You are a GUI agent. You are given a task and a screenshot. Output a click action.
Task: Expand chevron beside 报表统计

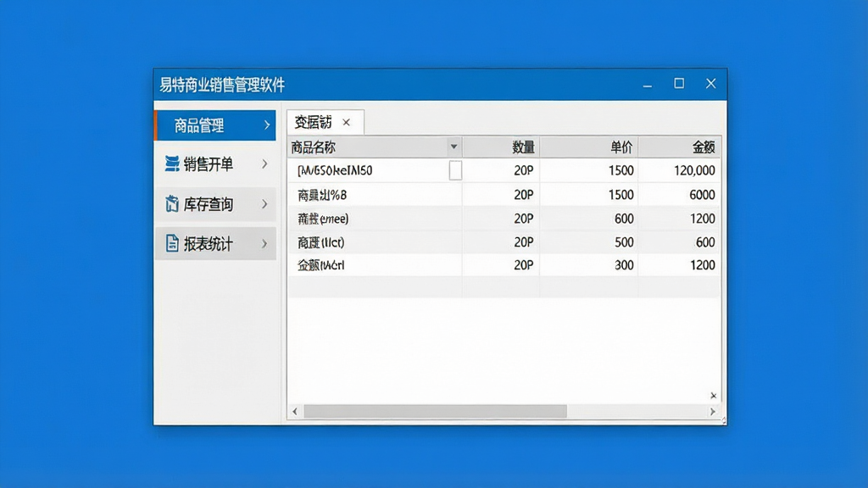pos(264,243)
